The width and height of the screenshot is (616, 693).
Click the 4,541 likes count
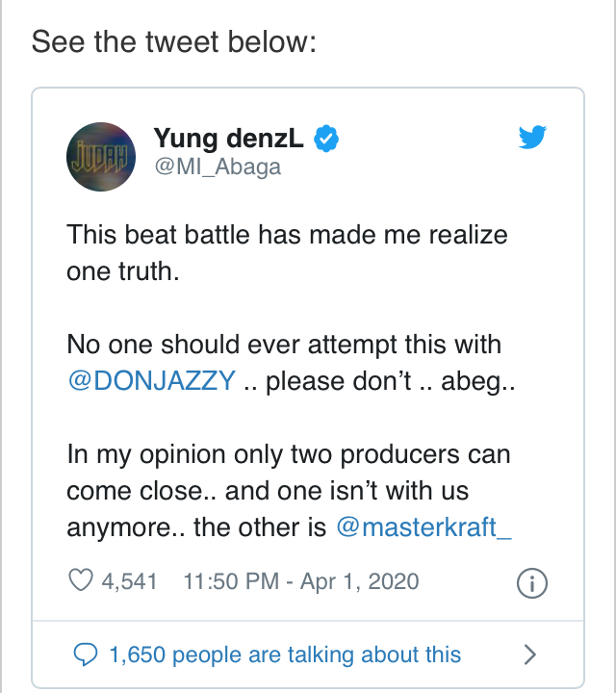(x=129, y=581)
